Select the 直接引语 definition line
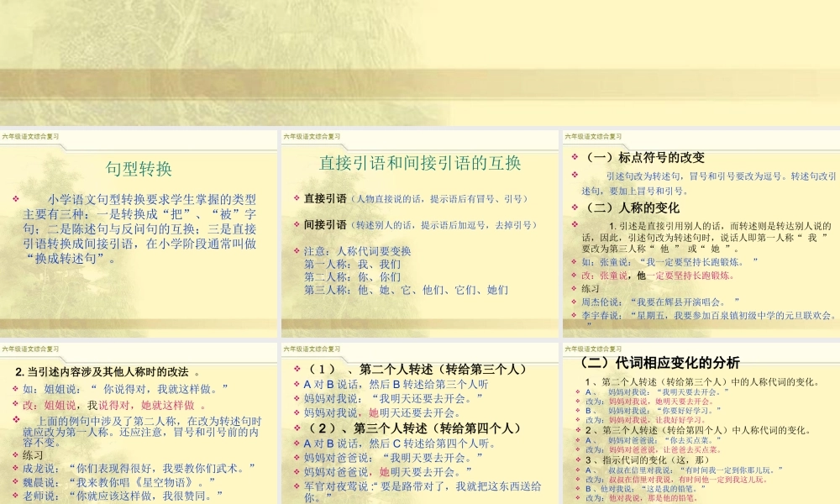The image size is (840, 504). (417, 199)
